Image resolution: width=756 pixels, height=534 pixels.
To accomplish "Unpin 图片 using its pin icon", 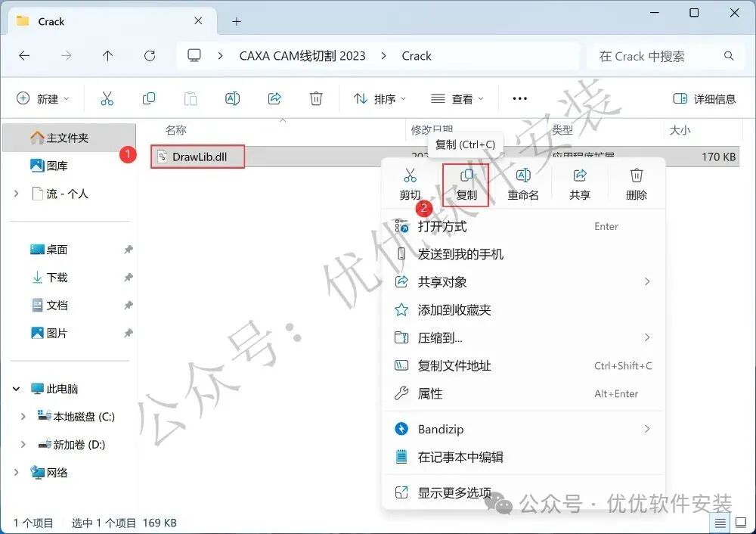I will [x=129, y=333].
